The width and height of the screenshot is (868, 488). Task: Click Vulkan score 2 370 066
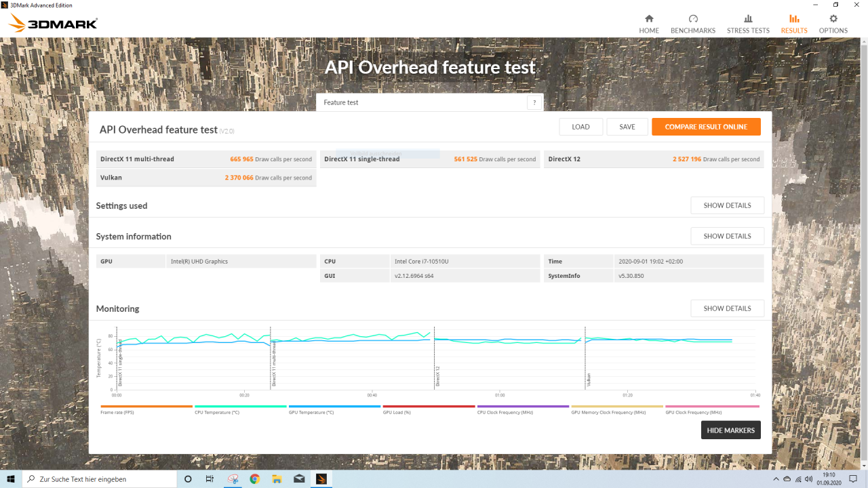pos(239,178)
